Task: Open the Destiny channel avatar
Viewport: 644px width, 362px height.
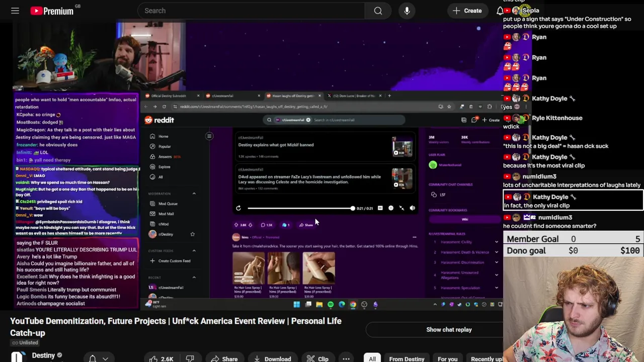Action: tap(18, 357)
